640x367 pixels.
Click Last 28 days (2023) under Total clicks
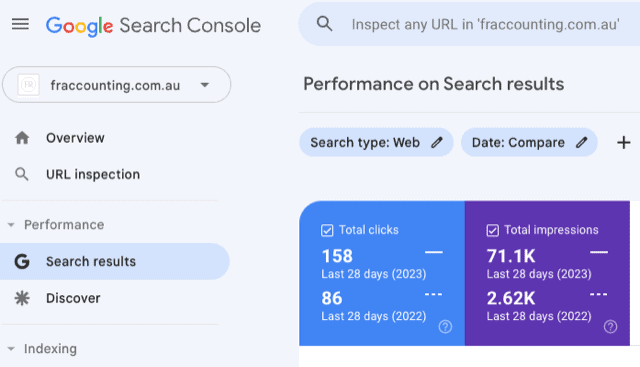point(374,274)
